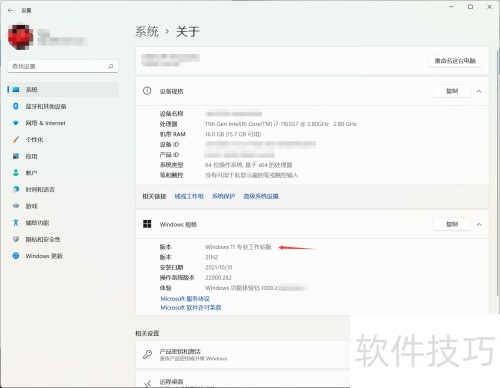Open 隐私和安全性 via its shield icon
This screenshot has height=388, width=500.
16,239
